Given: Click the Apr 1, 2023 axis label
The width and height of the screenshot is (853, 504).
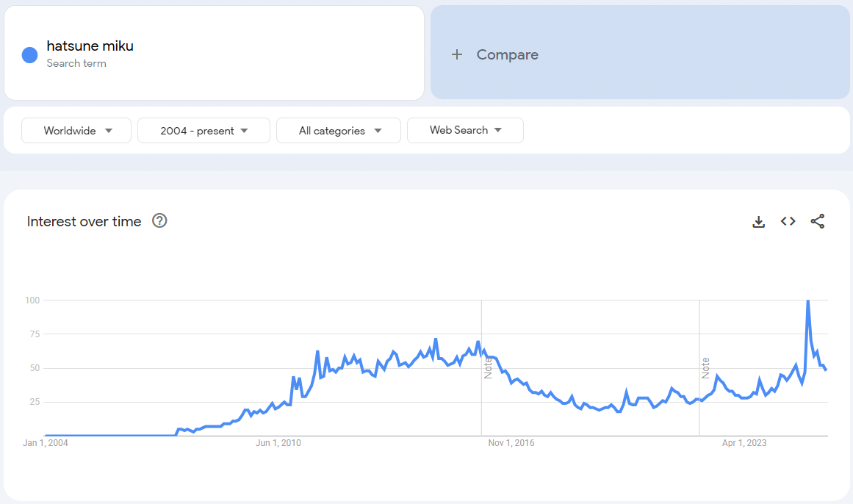Looking at the screenshot, I should tap(744, 443).
